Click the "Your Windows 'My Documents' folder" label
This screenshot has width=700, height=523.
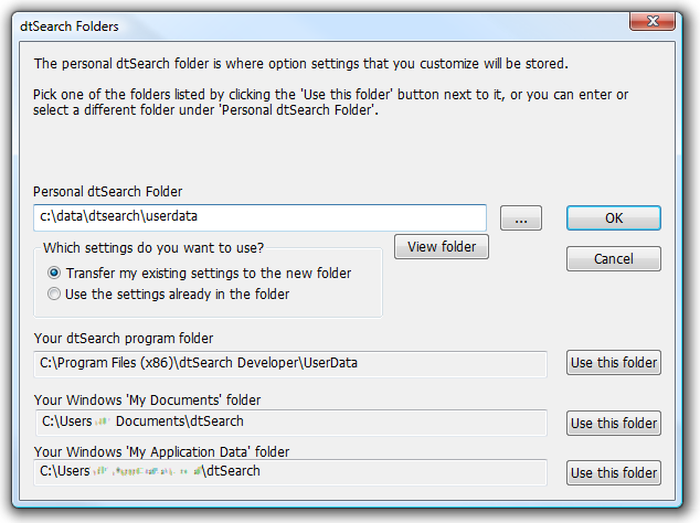[147, 400]
